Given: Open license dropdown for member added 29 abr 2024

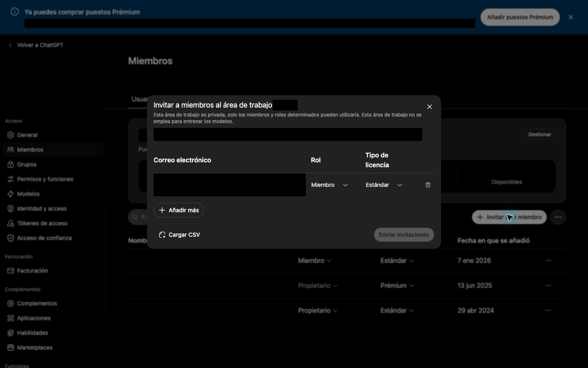Looking at the screenshot, I should click(397, 310).
